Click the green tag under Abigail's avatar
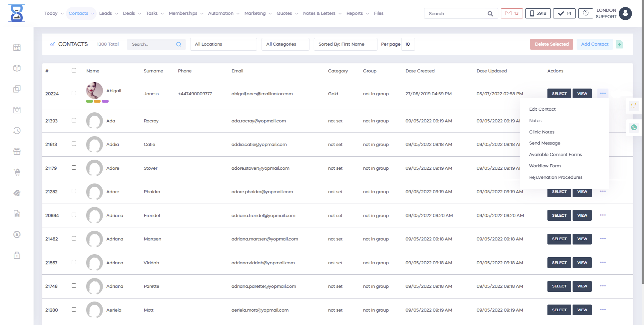The height and width of the screenshot is (325, 644). [89, 101]
